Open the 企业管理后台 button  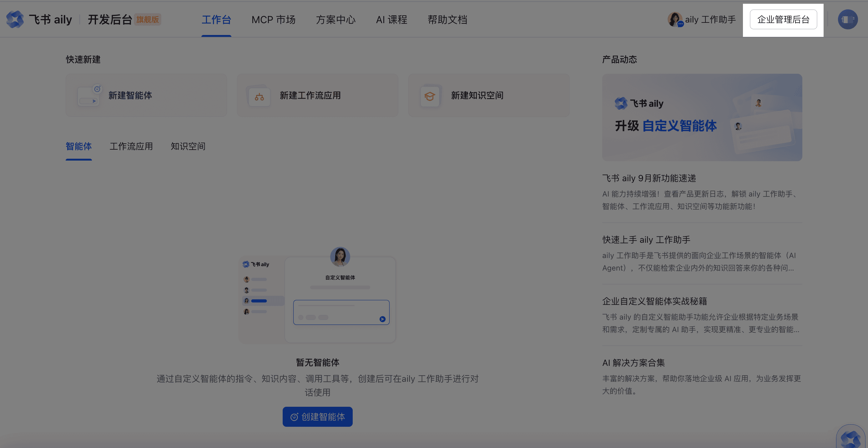[783, 19]
